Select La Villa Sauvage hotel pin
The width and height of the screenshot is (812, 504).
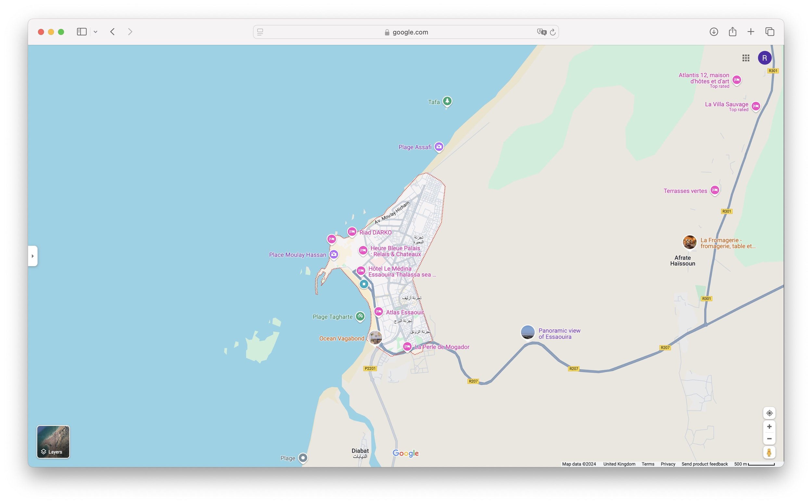pyautogui.click(x=755, y=106)
